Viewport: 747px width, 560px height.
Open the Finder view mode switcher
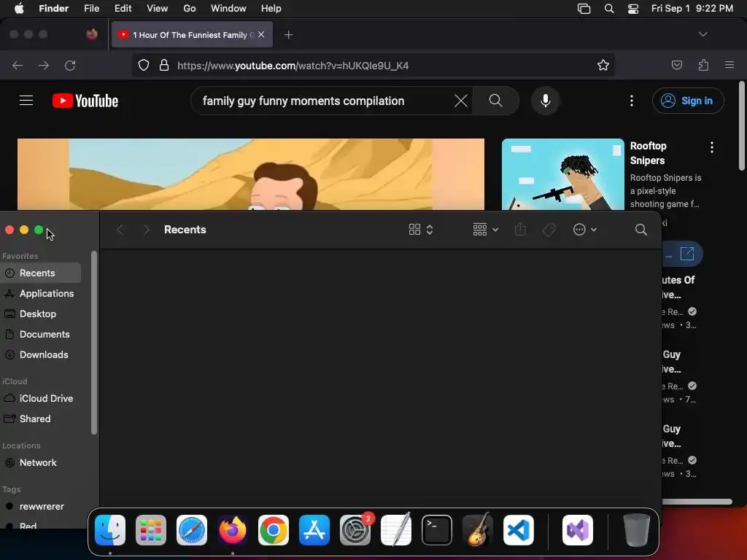tap(421, 230)
